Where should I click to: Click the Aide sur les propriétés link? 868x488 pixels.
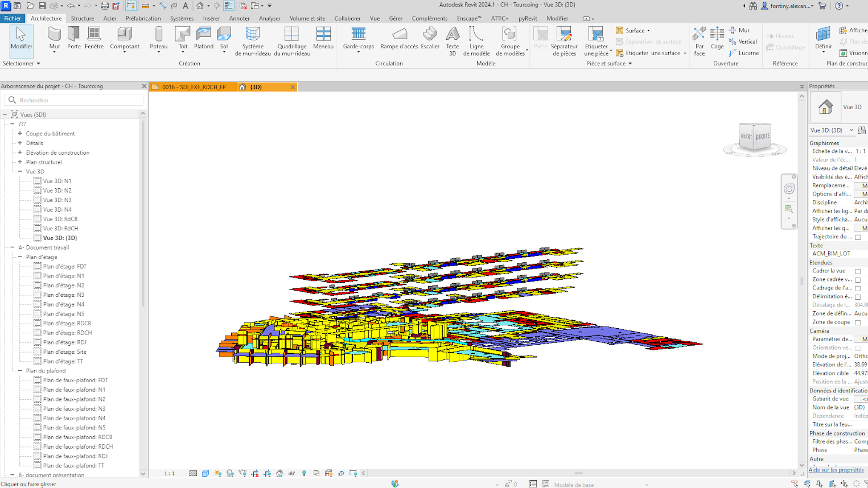836,470
